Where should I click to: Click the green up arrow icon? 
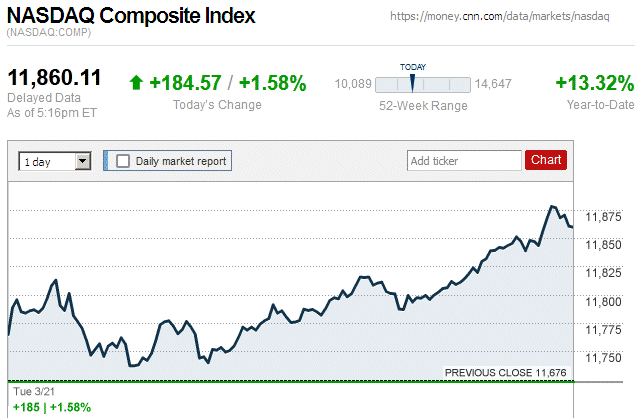(x=136, y=83)
